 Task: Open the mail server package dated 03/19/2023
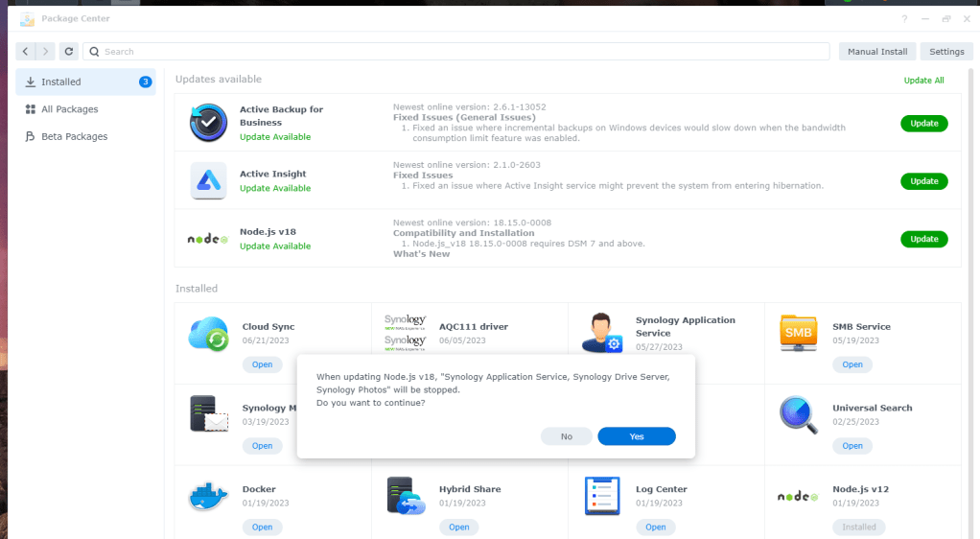[x=262, y=446]
